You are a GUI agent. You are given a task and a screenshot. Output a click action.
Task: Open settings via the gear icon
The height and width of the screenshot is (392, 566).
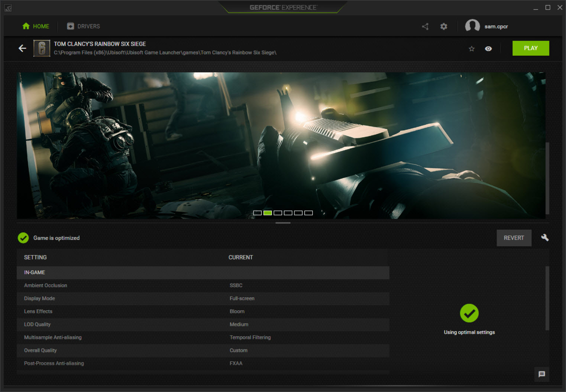(444, 26)
